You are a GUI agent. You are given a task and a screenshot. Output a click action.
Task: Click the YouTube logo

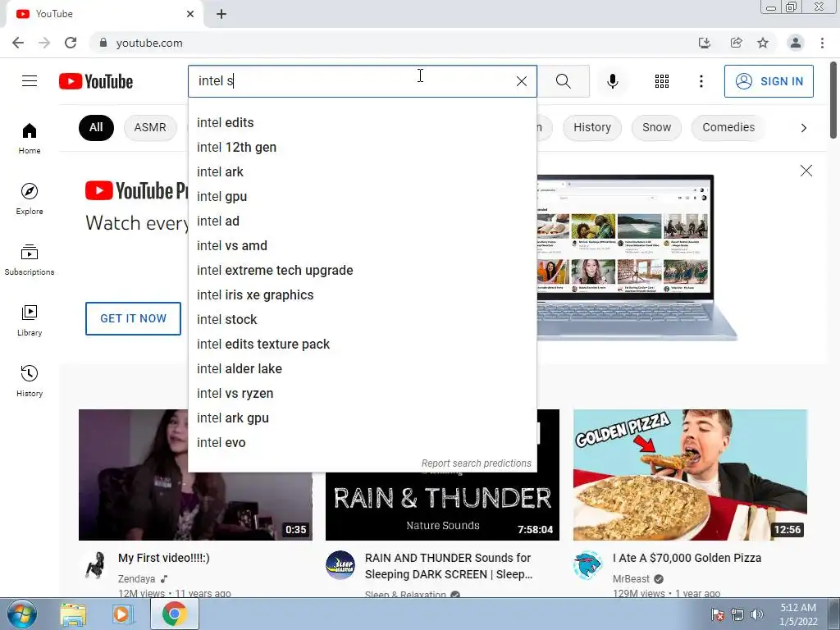pyautogui.click(x=96, y=81)
